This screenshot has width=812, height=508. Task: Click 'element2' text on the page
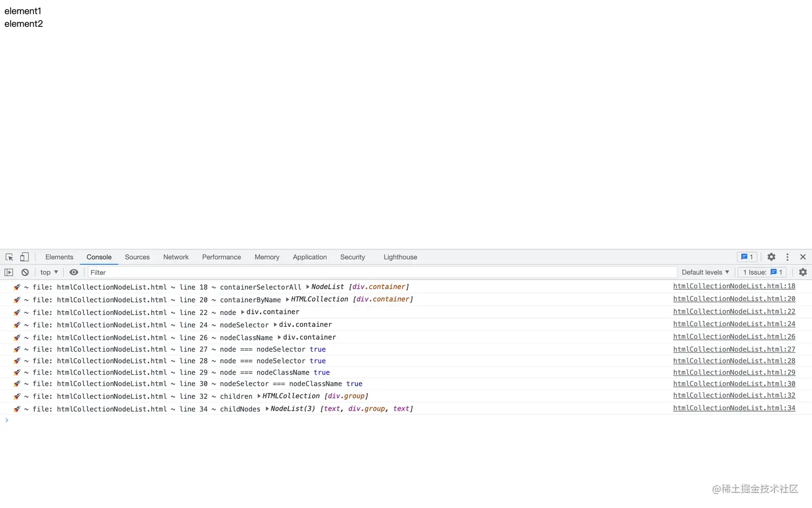click(x=24, y=24)
